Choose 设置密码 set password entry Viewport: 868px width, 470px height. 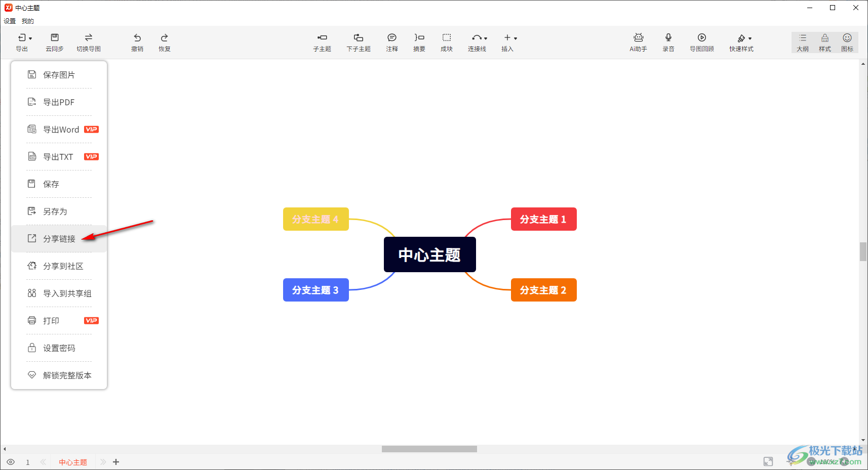click(x=59, y=348)
